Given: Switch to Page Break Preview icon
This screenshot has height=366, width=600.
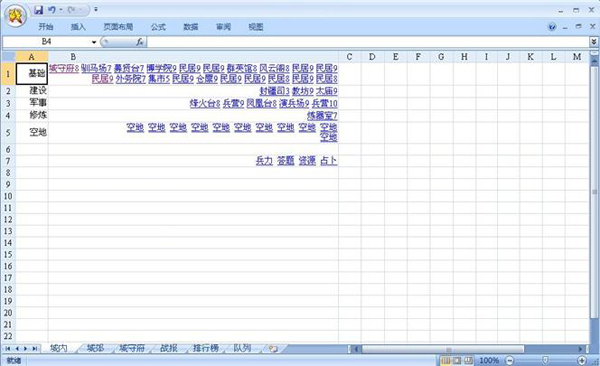Looking at the screenshot, I should click(x=468, y=360).
